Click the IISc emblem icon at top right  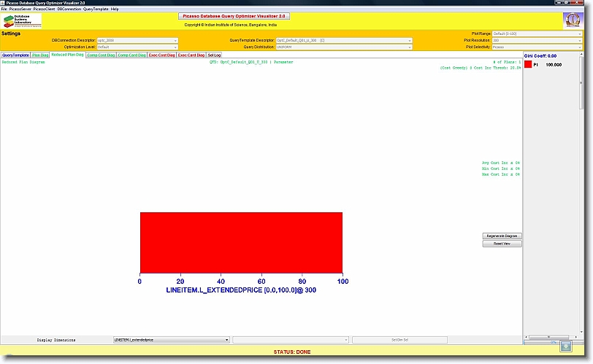tap(573, 20)
